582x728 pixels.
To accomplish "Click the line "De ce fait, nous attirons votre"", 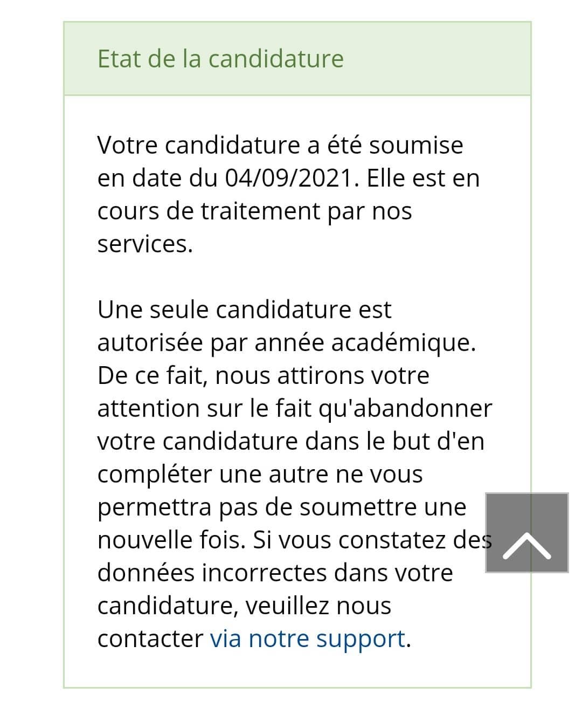I will click(x=264, y=375).
